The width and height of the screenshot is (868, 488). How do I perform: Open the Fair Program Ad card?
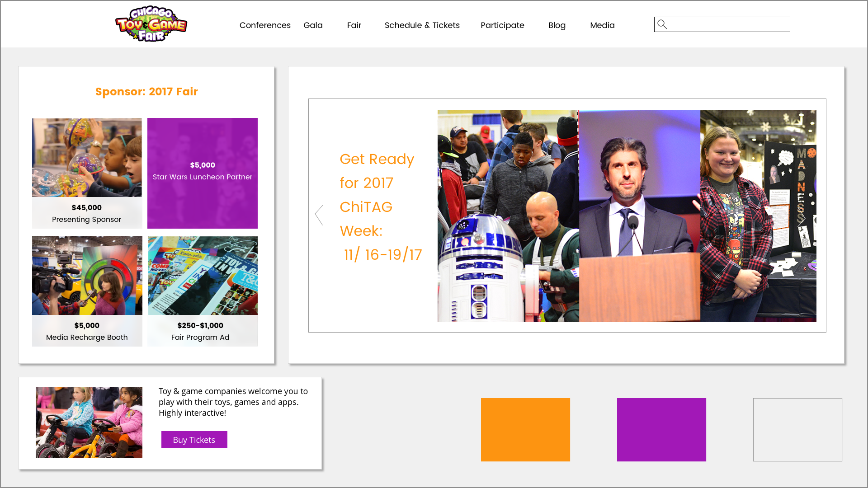click(x=203, y=291)
